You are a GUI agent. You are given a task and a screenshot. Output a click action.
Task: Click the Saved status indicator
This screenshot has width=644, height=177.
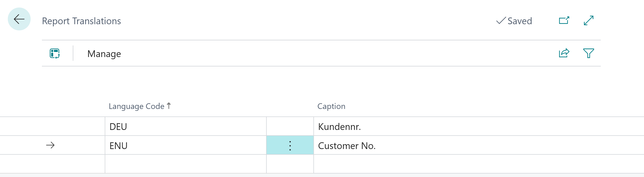pos(514,21)
